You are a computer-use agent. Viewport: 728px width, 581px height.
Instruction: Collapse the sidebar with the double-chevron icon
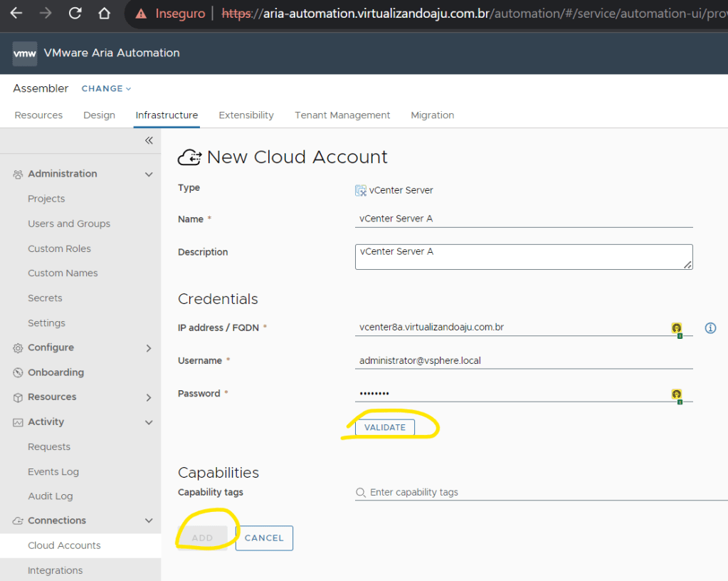pyautogui.click(x=149, y=140)
